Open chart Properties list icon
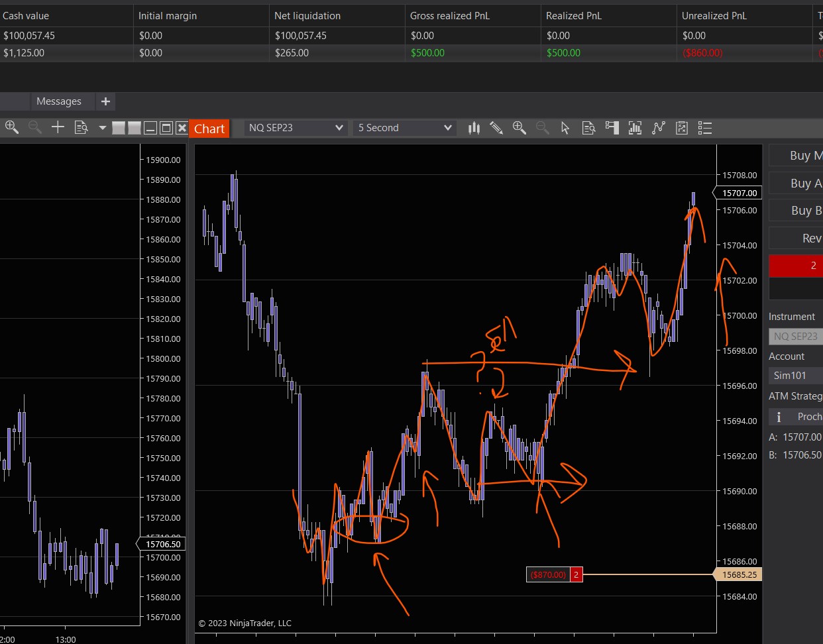Image resolution: width=823 pixels, height=644 pixels. pos(705,128)
